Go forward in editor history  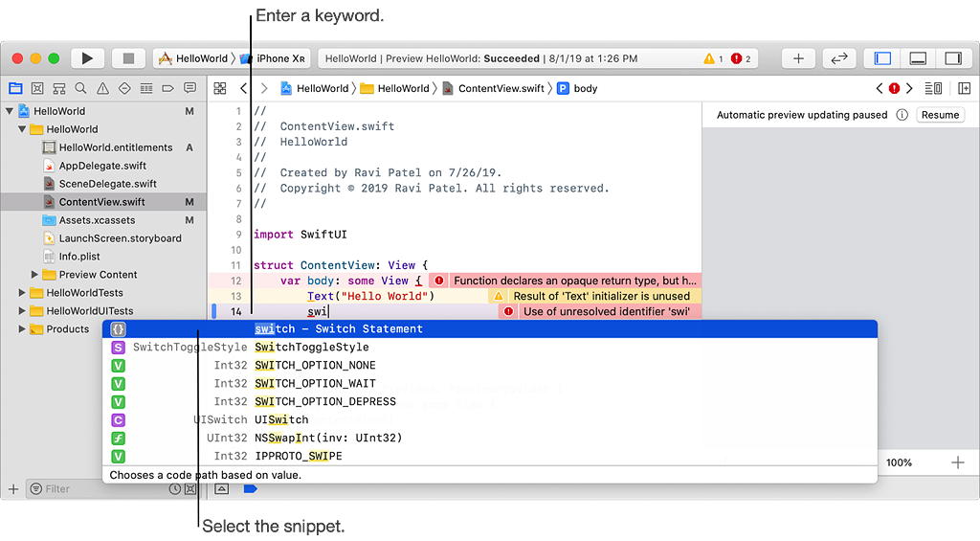(264, 88)
